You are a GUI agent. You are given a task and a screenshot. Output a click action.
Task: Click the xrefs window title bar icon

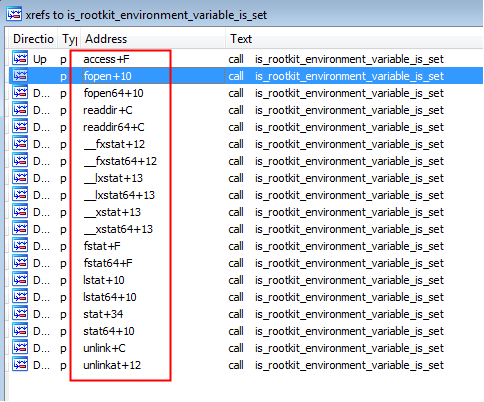14,15
